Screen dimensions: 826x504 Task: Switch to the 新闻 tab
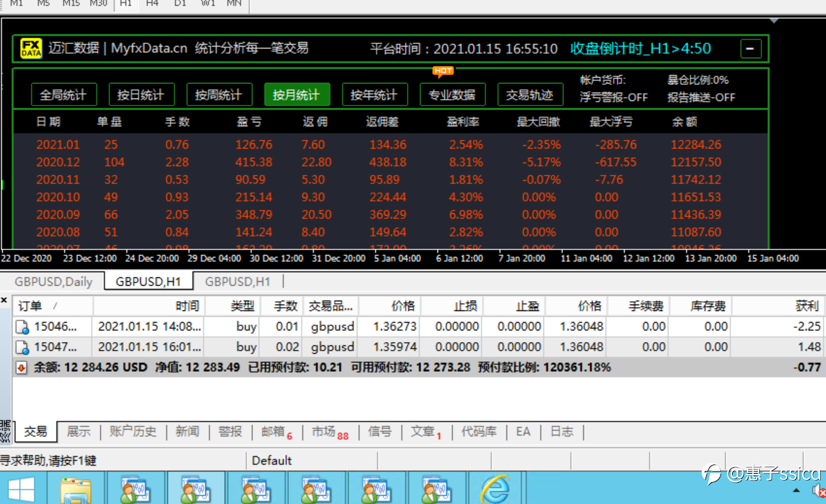187,431
